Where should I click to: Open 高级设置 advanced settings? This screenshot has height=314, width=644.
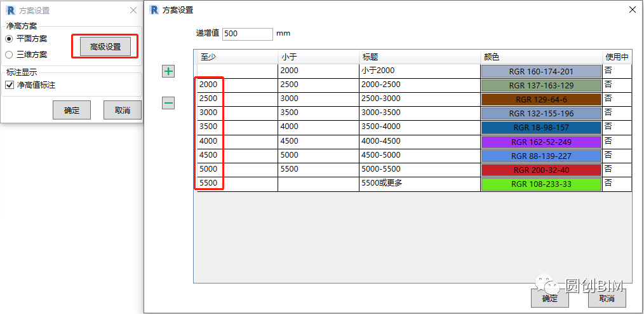tap(105, 47)
